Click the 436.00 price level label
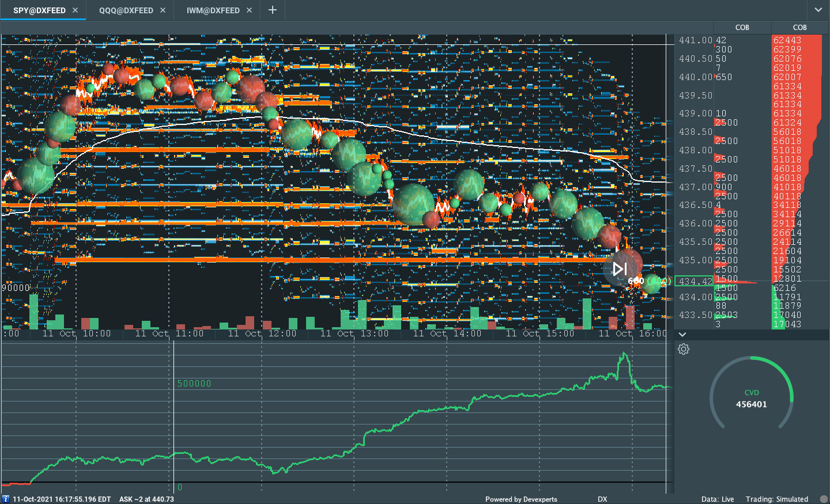Image resolution: width=830 pixels, height=504 pixels. (x=696, y=223)
